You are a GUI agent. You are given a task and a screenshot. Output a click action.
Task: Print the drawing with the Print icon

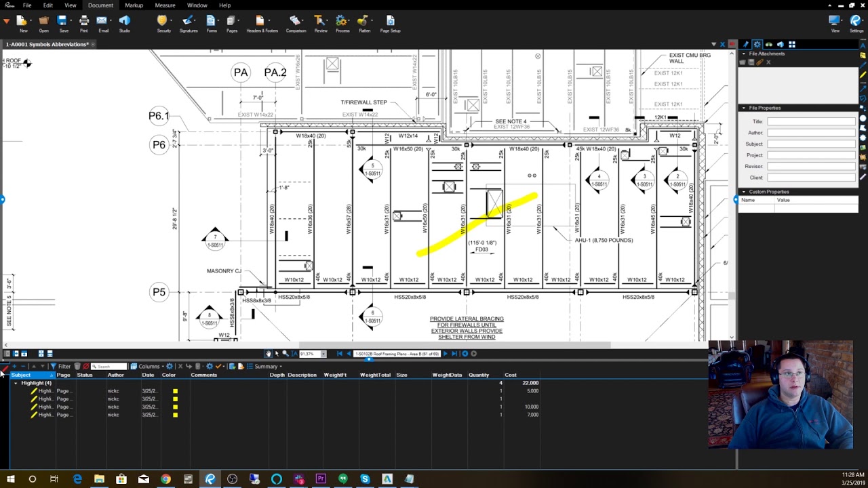[83, 23]
